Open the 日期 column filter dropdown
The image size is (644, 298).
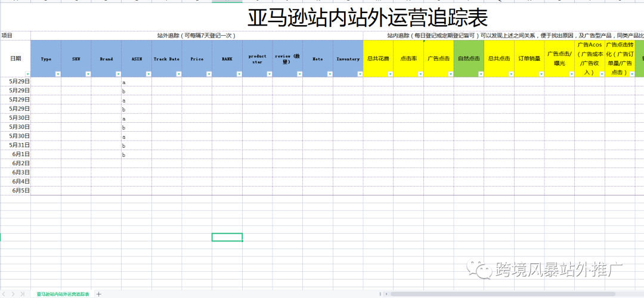pos(27,74)
